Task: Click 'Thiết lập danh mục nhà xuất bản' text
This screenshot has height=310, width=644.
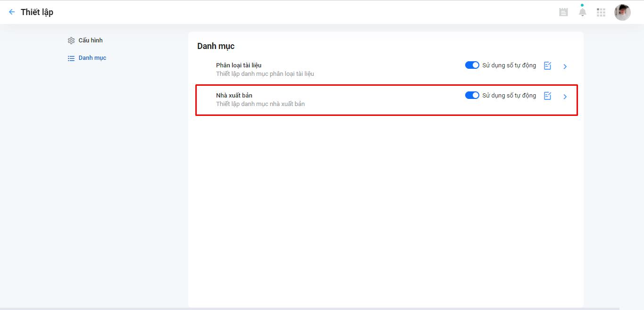Action: [x=260, y=104]
